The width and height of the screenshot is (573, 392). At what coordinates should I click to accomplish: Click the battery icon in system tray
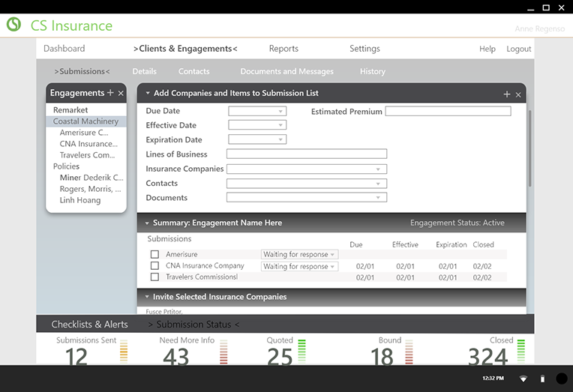tap(542, 379)
